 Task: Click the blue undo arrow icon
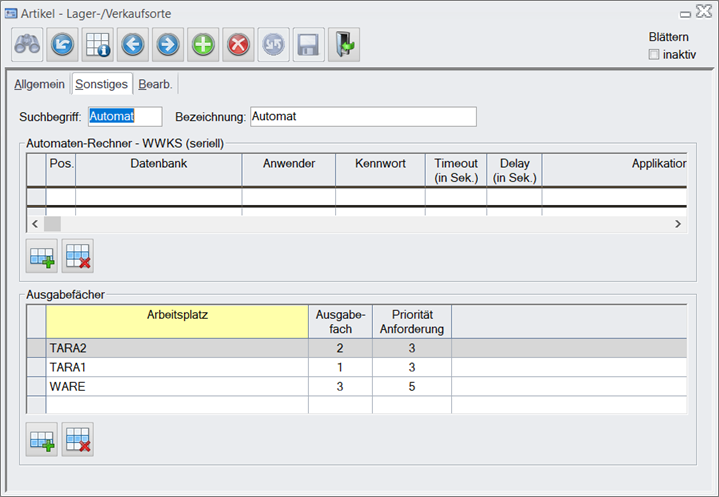[x=62, y=45]
